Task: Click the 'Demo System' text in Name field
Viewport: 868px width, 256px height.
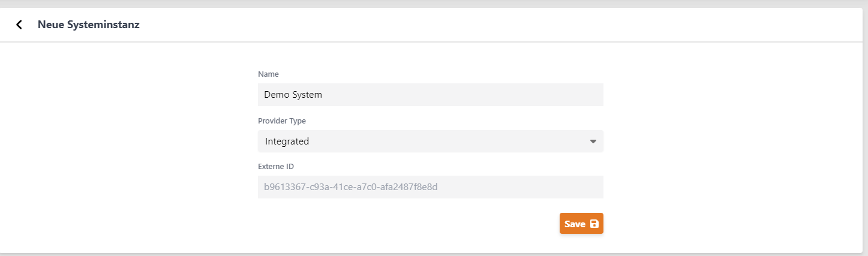Action: coord(293,95)
